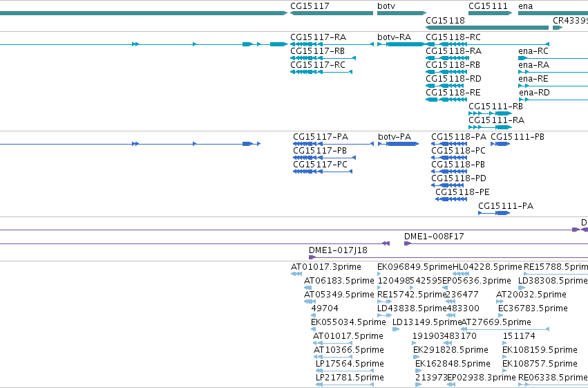Click the LP21781.5prime EST label
The height and width of the screenshot is (388, 588).
click(350, 378)
